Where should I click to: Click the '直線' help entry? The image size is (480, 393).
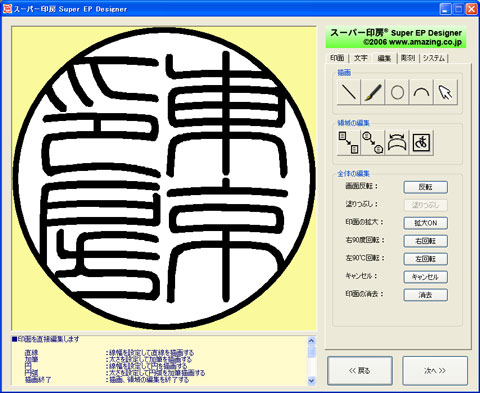click(31, 353)
